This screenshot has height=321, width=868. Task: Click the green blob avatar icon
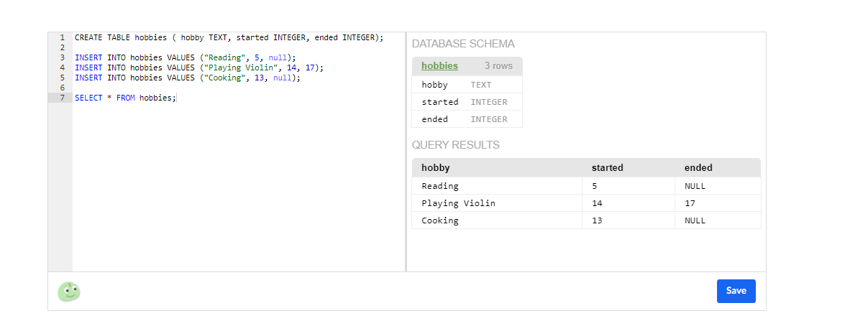(69, 291)
